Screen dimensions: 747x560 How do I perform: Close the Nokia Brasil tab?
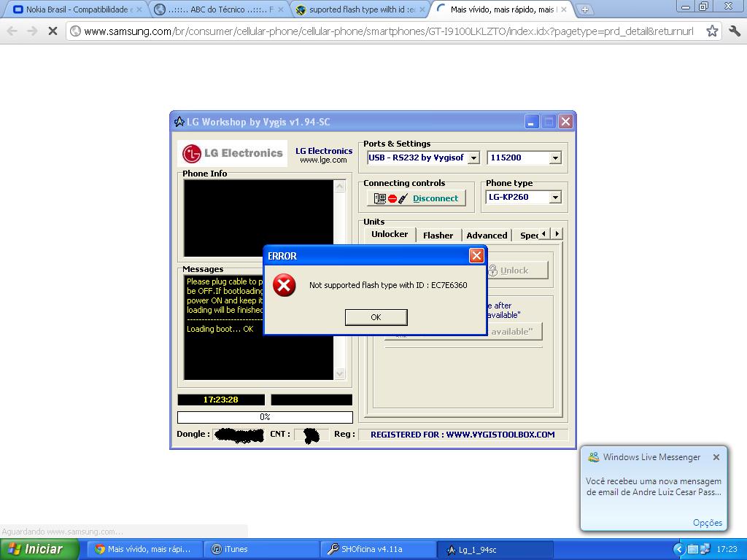coord(139,9)
